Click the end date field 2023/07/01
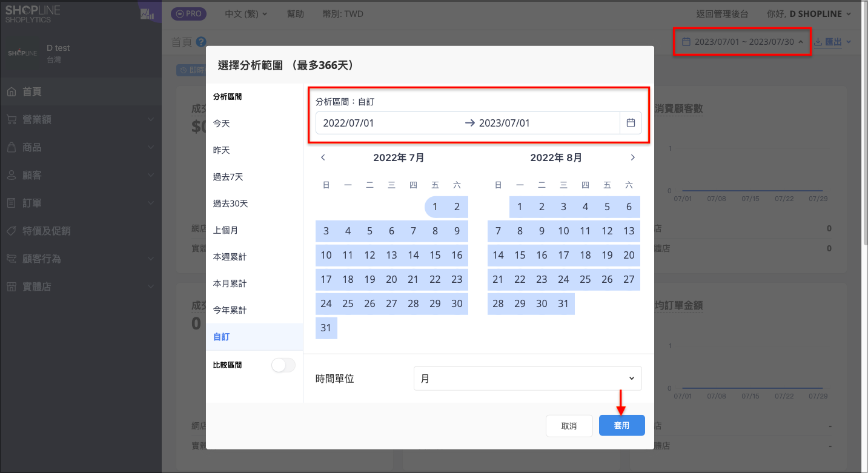This screenshot has width=868, height=473. click(548, 123)
